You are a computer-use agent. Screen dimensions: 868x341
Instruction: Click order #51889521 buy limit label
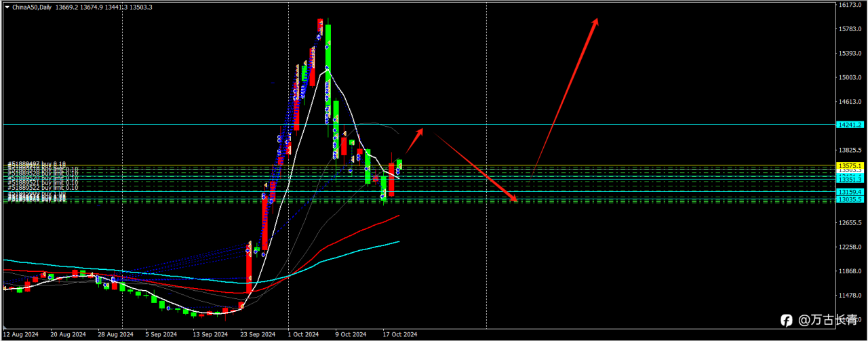[x=43, y=182]
